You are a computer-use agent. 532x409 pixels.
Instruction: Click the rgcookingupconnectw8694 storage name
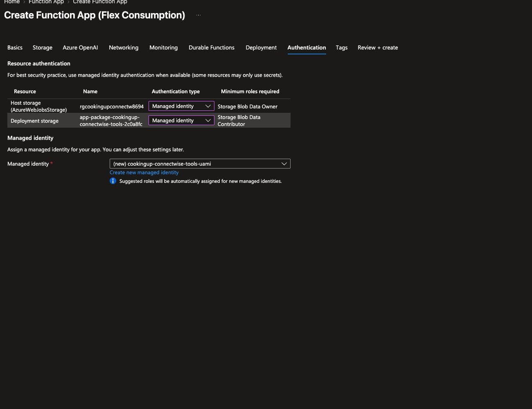112,106
